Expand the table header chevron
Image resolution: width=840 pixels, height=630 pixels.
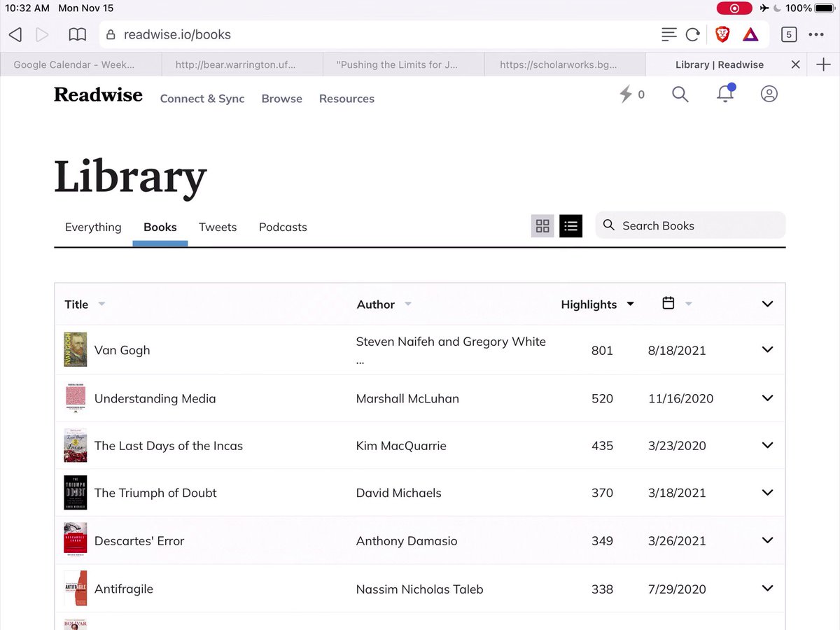click(767, 304)
